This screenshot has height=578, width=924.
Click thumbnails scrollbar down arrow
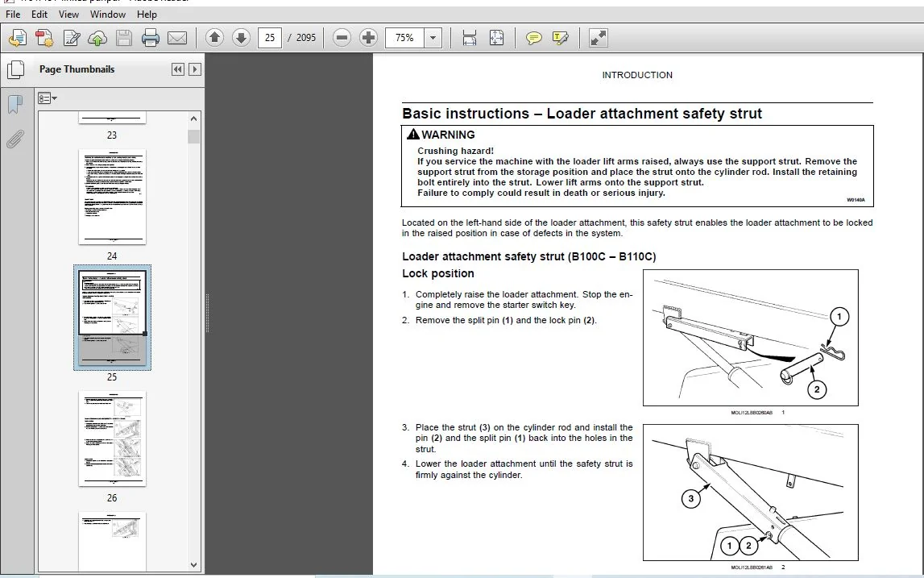(x=194, y=564)
